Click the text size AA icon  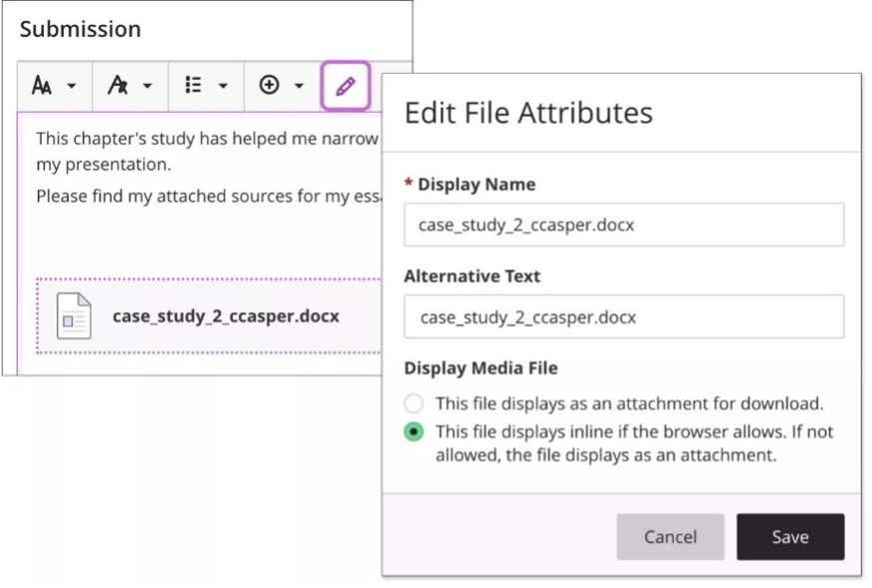[42, 86]
